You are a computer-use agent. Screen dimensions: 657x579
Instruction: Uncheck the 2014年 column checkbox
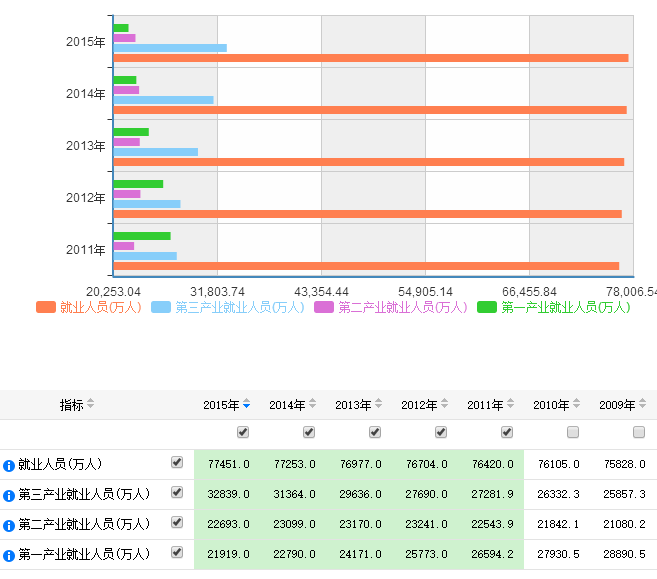click(309, 432)
